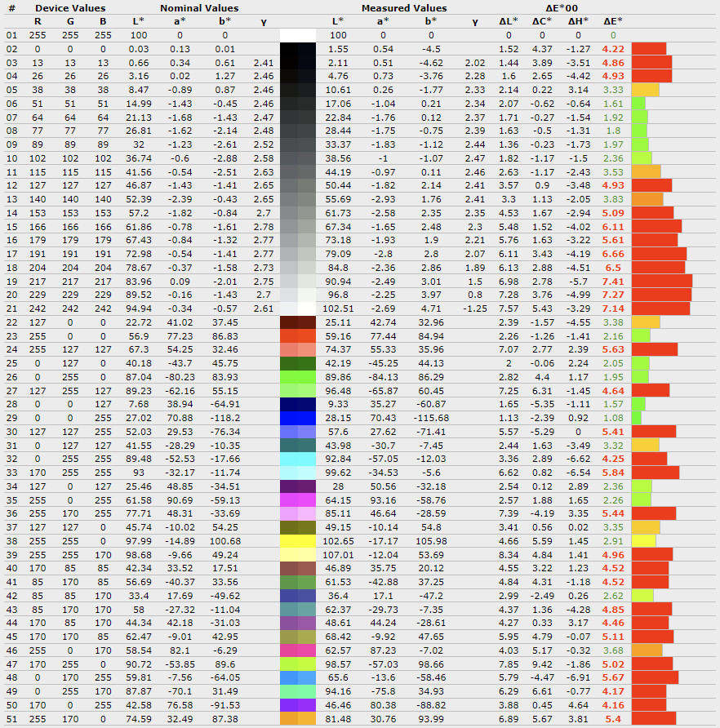Click the 'Nominal Values' header

tap(199, 8)
